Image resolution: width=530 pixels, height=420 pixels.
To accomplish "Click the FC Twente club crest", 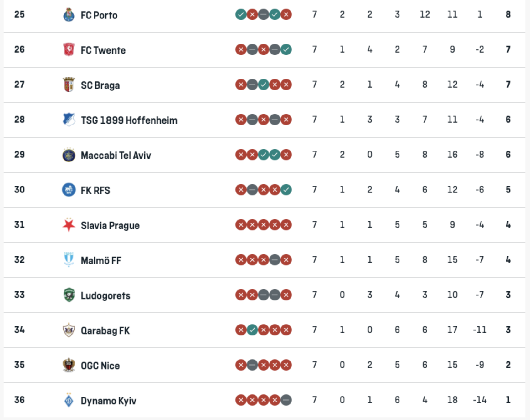I will point(69,50).
